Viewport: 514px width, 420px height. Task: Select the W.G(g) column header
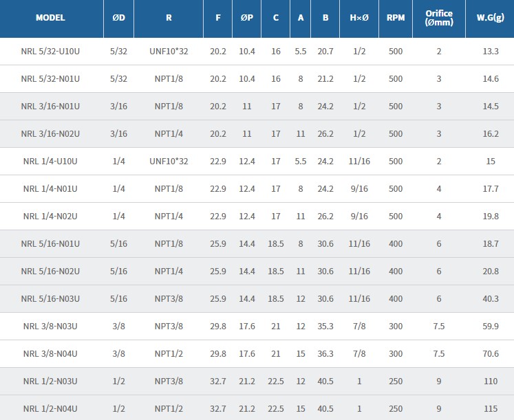click(x=491, y=18)
